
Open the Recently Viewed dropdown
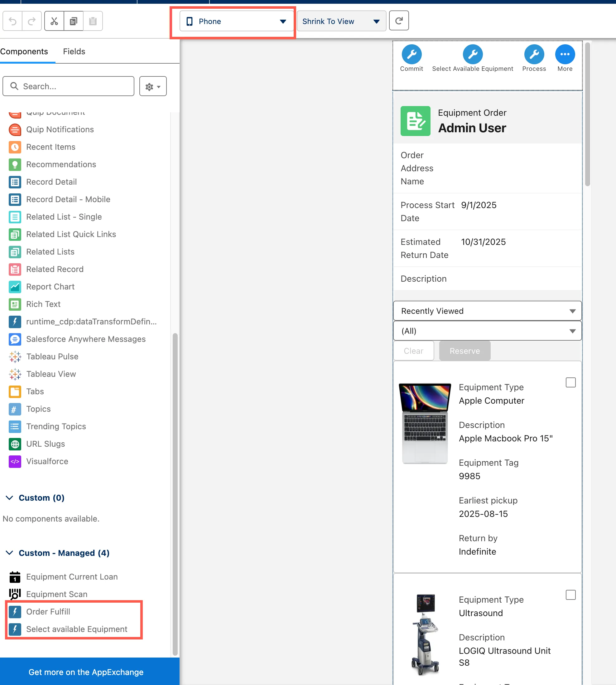pos(487,311)
